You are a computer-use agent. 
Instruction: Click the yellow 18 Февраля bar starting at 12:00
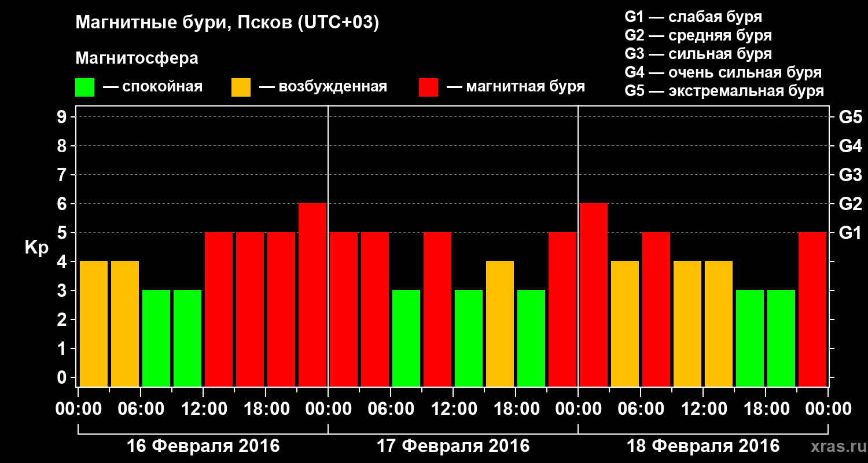(x=719, y=324)
